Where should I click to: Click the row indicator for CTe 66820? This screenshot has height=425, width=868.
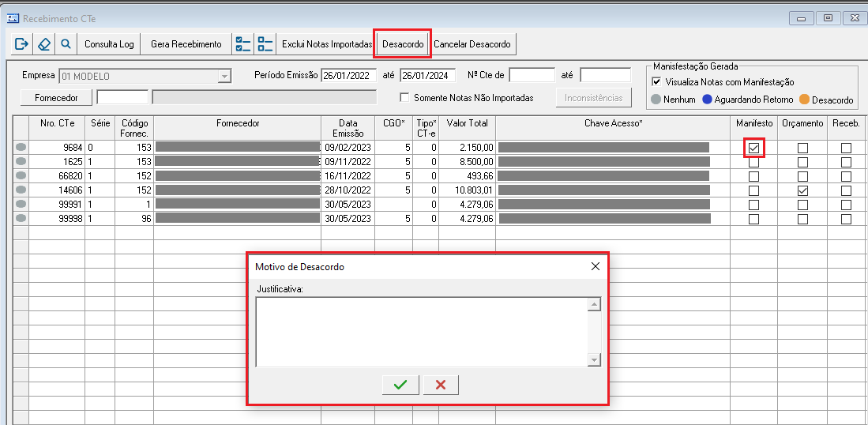coord(21,176)
